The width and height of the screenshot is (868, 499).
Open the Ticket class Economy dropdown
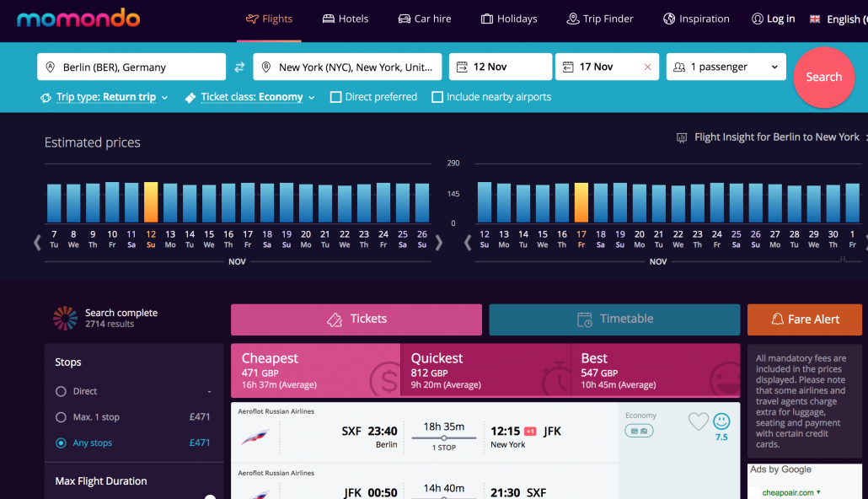(250, 97)
